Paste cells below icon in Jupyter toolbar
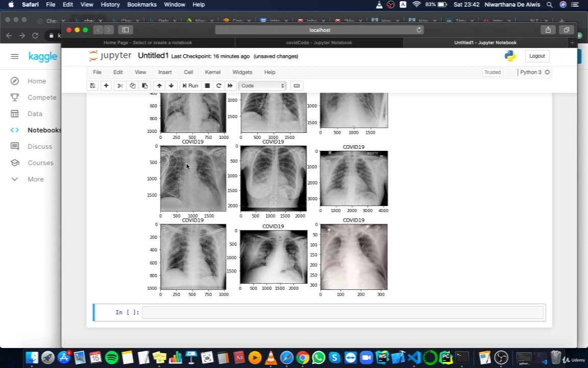 (x=145, y=86)
